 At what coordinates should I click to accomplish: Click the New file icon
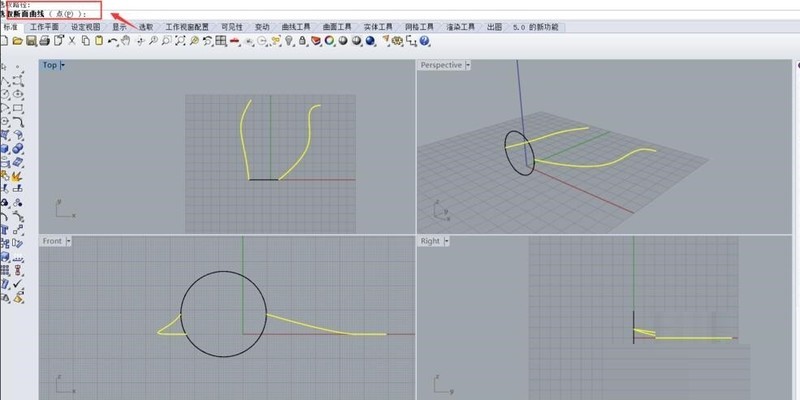5,41
